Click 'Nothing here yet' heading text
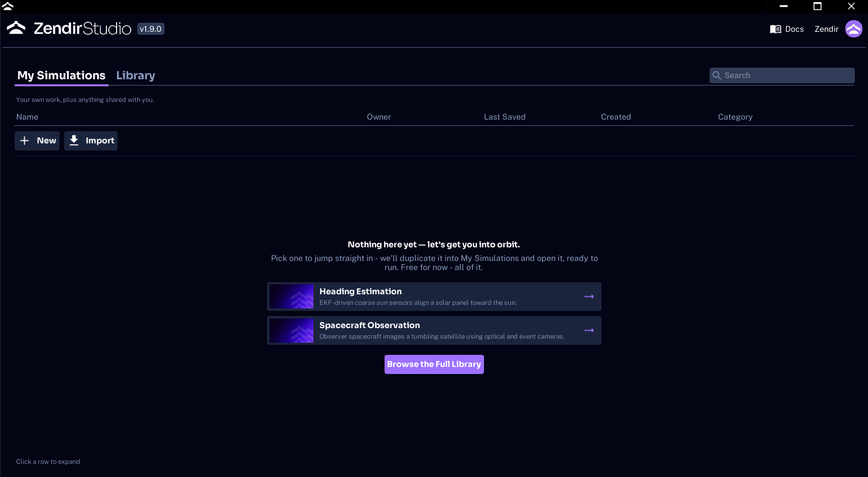Screen dimensions: 868x477 [x=434, y=245]
